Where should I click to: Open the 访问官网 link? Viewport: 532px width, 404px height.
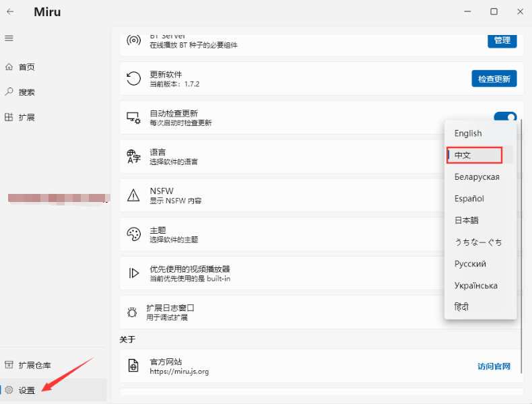tap(494, 366)
